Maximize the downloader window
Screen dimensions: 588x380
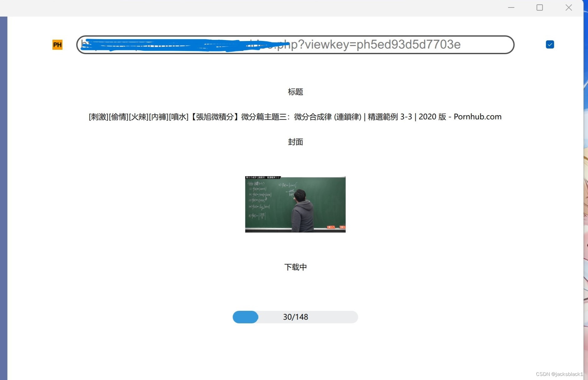539,8
